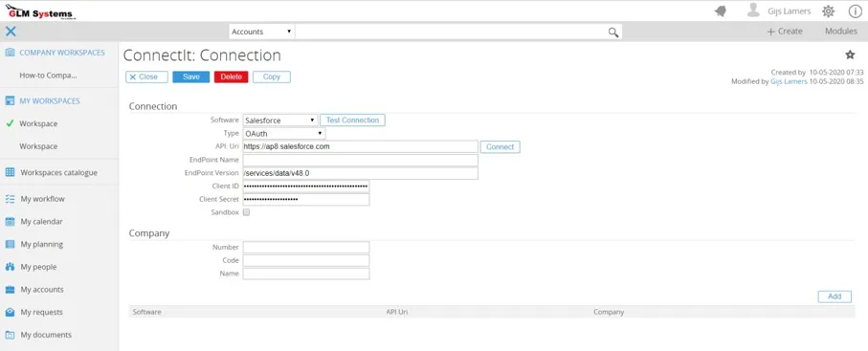
Task: Click the My documents icon
Action: [10, 335]
